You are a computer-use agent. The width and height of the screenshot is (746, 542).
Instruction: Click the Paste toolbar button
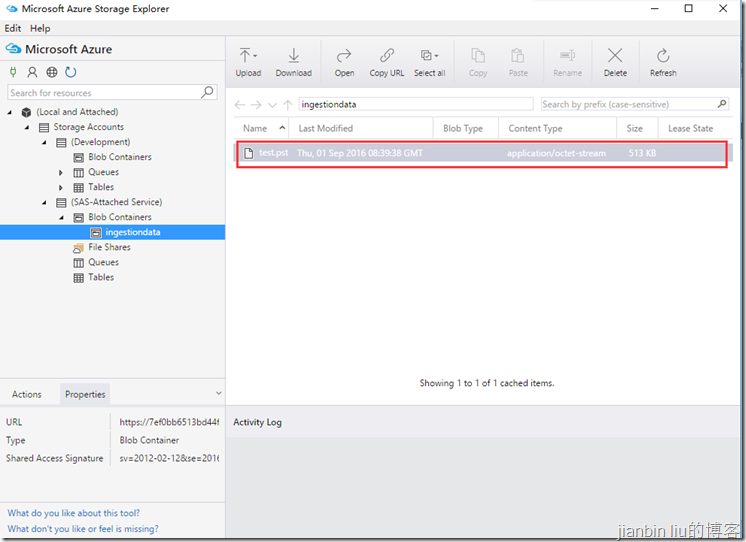[x=518, y=62]
